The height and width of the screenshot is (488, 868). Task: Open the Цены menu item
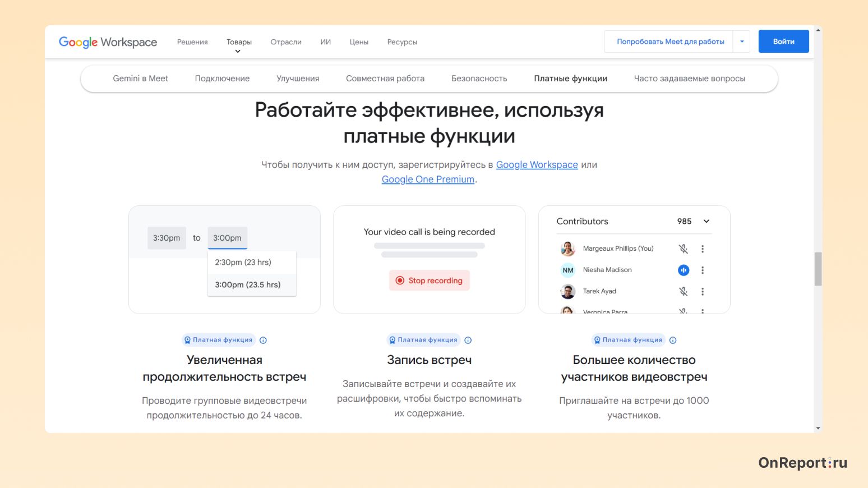359,42
